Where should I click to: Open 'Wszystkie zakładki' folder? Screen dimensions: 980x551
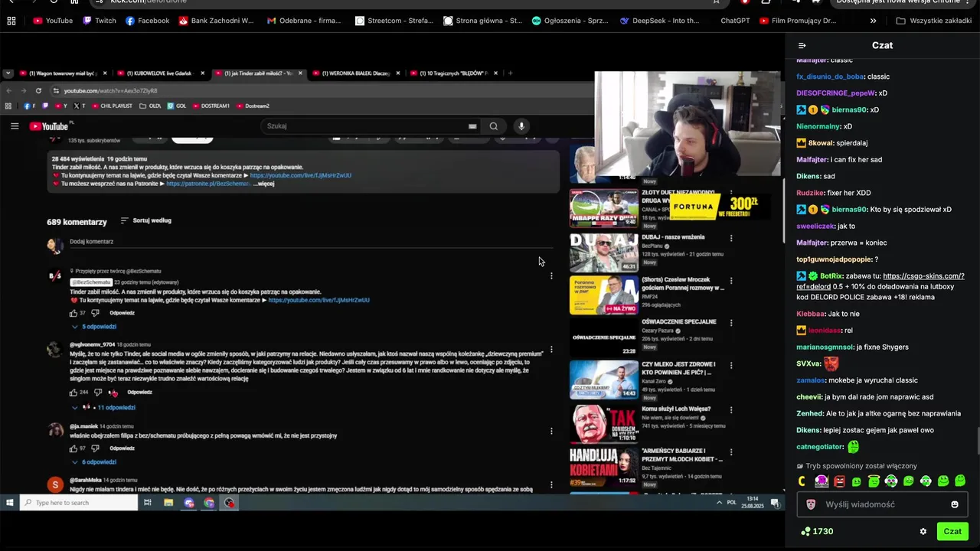(x=933, y=21)
